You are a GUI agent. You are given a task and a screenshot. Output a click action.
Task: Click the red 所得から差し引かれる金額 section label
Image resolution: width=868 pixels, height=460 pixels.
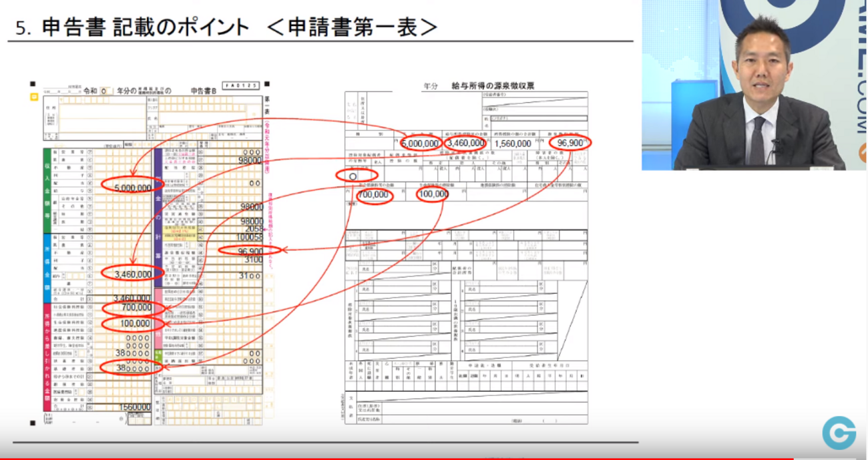(x=46, y=358)
